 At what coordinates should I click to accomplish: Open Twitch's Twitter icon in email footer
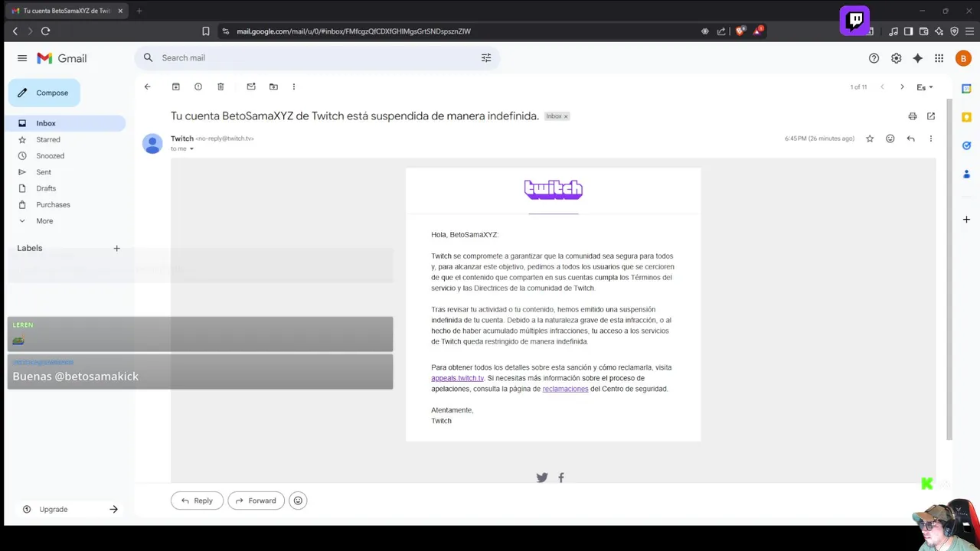click(x=542, y=478)
